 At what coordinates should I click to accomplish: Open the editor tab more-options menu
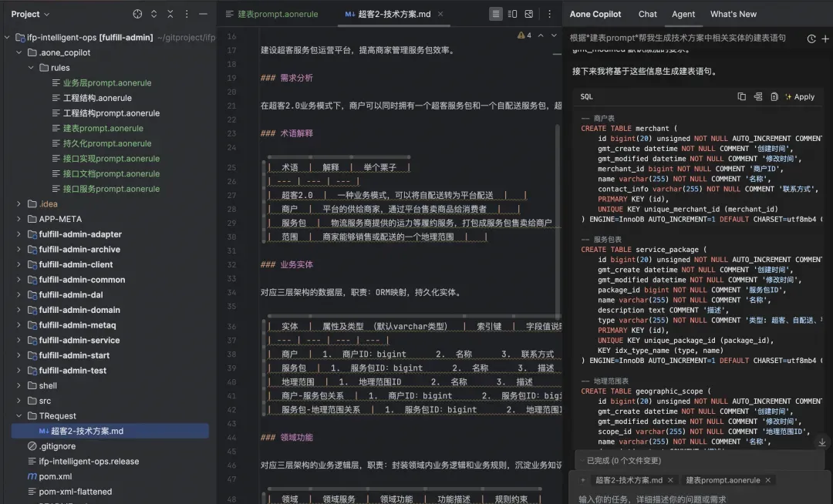[x=549, y=15]
